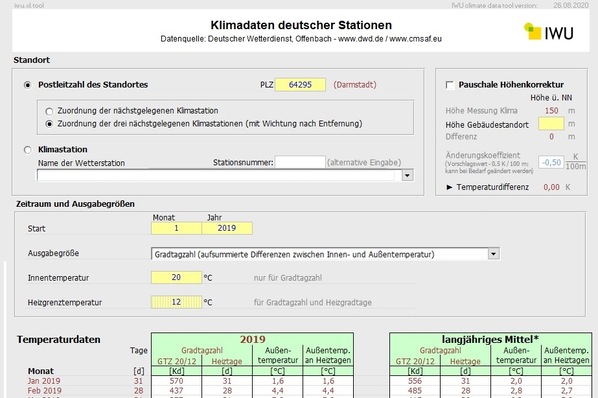Click the Jan 2019 Gradtagzahl value 570
This screenshot has height=398, width=598.
click(176, 381)
